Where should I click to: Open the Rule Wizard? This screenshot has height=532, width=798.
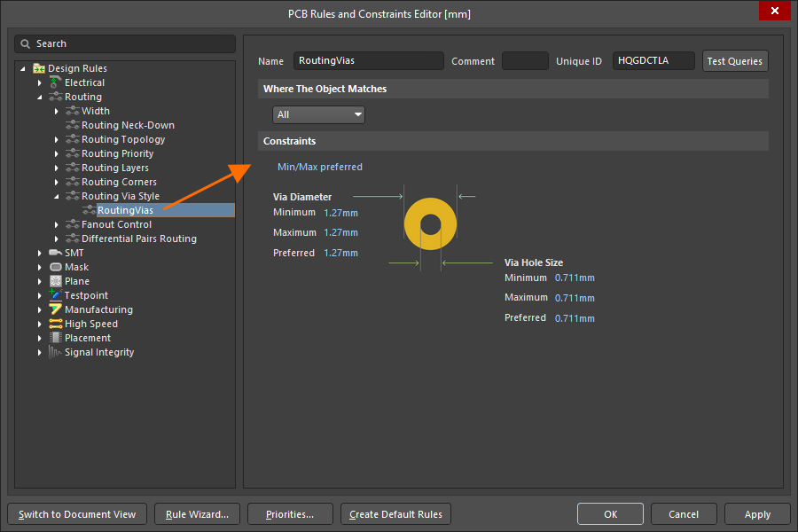[x=195, y=514]
